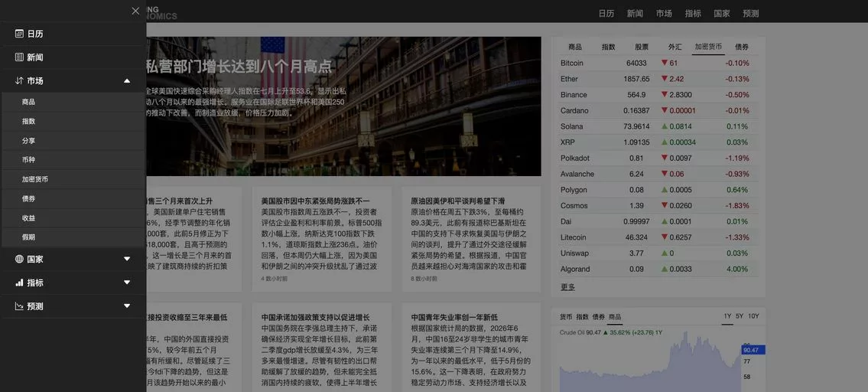Screen dimensions: 868x392
Task: Select the 债券 chart tab
Action: [x=598, y=317]
